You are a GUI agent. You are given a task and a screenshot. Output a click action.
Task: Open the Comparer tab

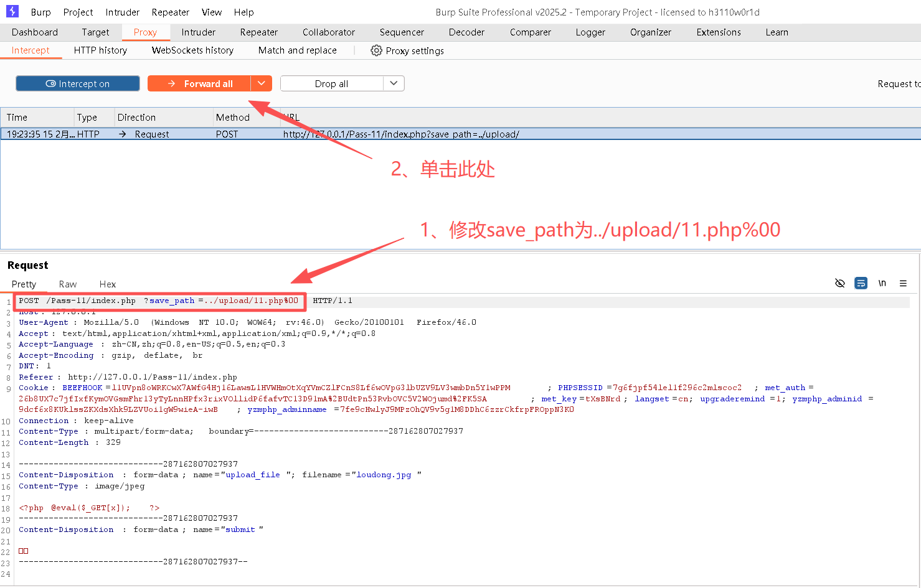(x=531, y=32)
